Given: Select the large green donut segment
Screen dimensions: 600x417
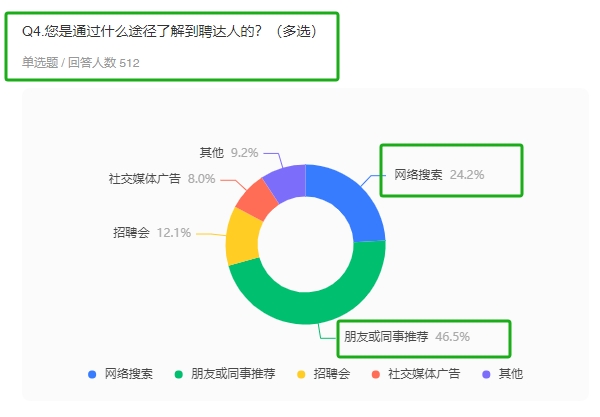Looking at the screenshot, I should [x=311, y=302].
